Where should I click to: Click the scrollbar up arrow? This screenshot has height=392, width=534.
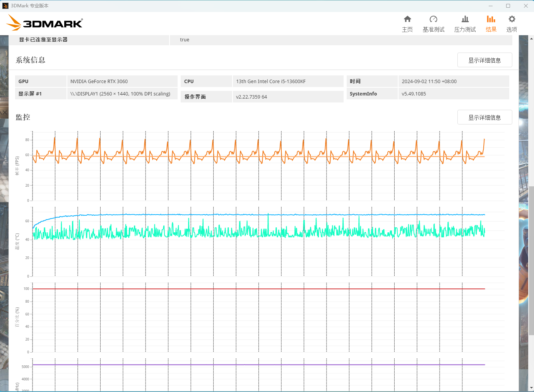531,38
